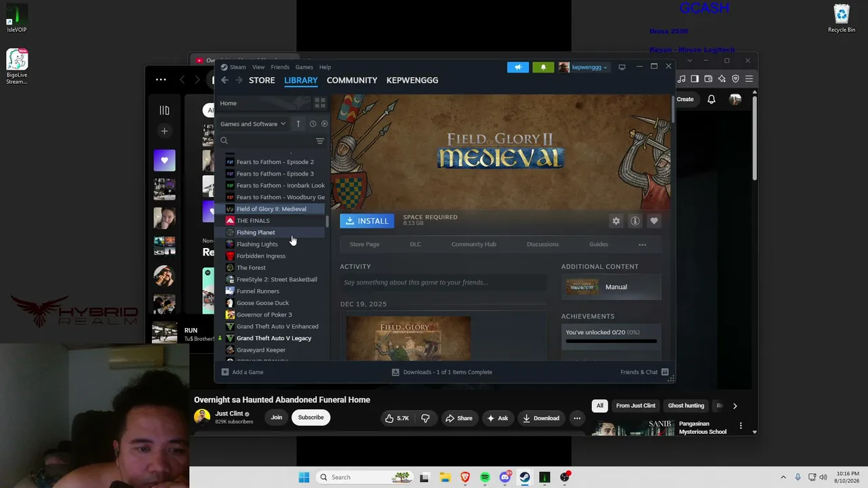Subscribe to Just Clint channel

(311, 418)
